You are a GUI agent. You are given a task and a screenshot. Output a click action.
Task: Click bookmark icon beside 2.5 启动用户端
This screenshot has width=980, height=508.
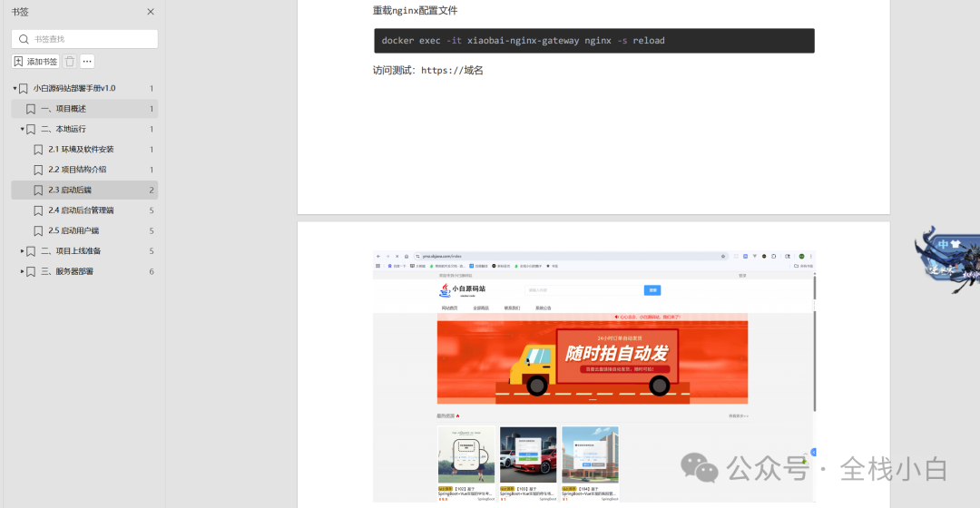(38, 230)
